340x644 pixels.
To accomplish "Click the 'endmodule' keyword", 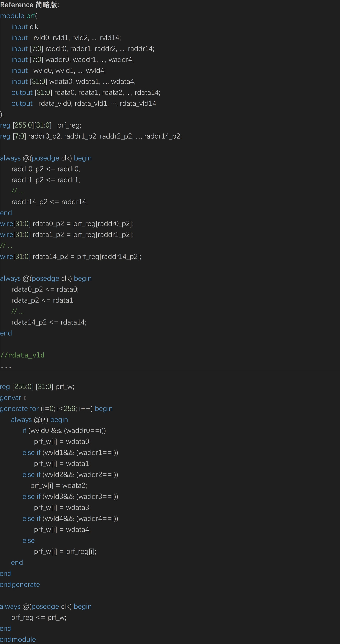I will click(18, 639).
